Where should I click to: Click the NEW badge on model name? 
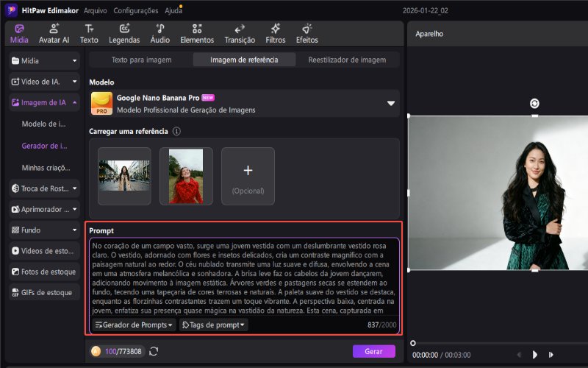(x=208, y=98)
